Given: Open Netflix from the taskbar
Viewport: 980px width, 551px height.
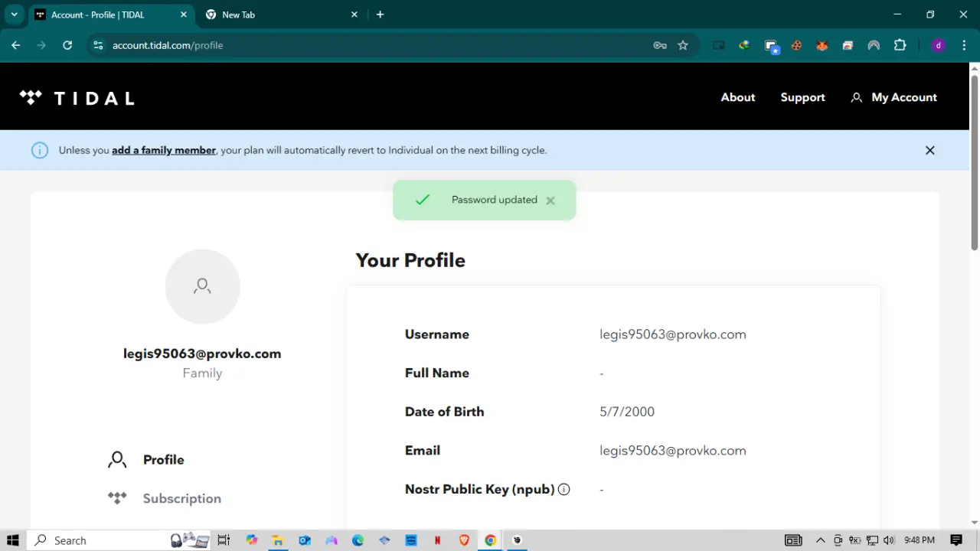Looking at the screenshot, I should [437, 540].
